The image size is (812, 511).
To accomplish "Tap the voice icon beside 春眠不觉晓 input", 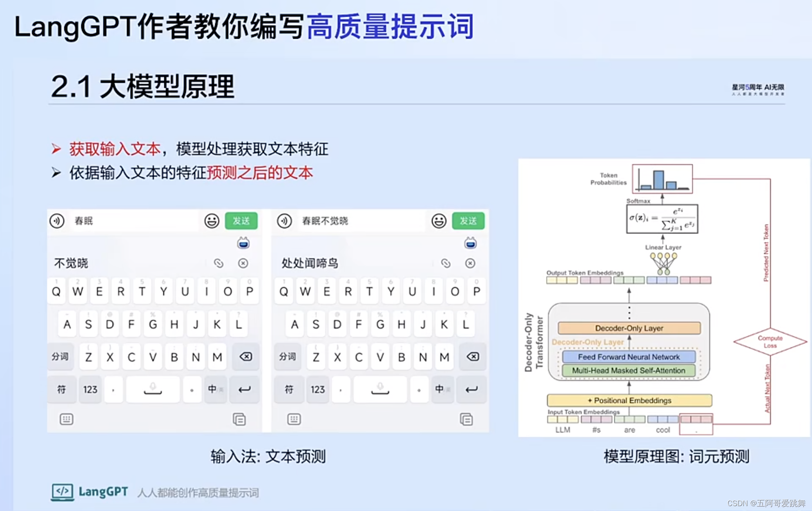I will (284, 221).
